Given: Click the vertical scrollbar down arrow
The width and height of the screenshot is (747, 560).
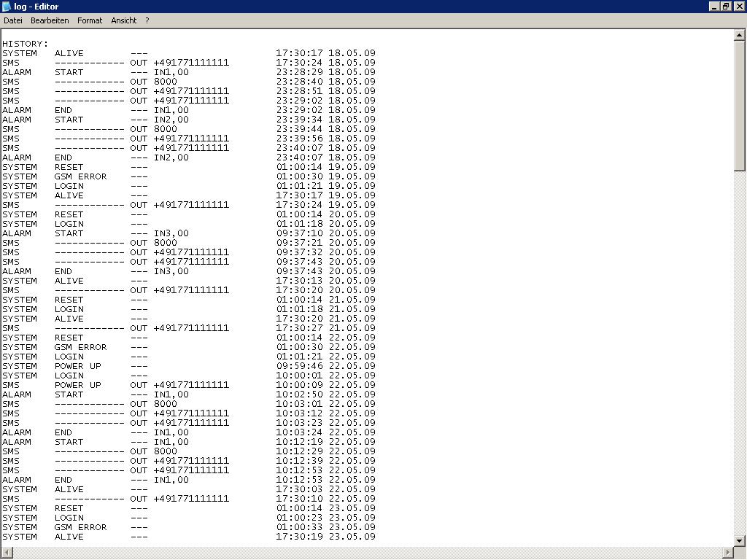Looking at the screenshot, I should [x=740, y=540].
